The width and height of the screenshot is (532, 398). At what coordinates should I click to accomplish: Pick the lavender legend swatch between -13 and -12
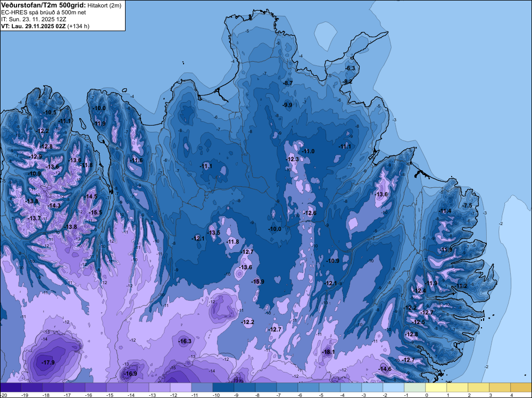pos(160,387)
